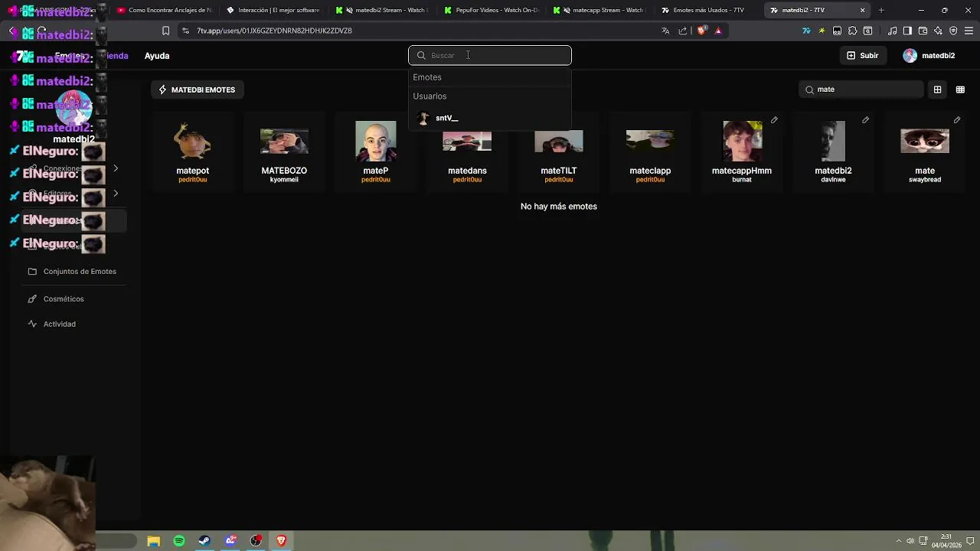This screenshot has height=551, width=980.
Task: Click the Buscar search field
Action: (x=490, y=55)
